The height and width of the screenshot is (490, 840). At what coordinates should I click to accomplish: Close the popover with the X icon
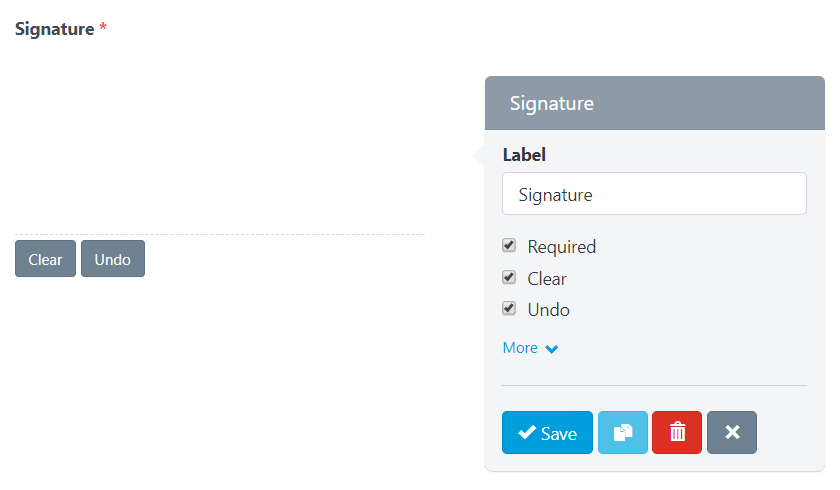click(732, 433)
